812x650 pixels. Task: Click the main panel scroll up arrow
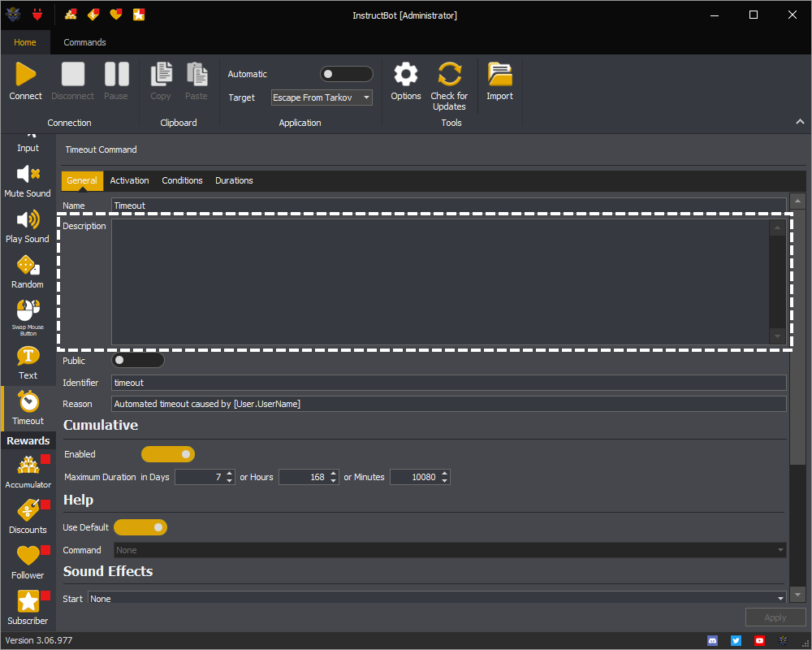click(x=798, y=201)
